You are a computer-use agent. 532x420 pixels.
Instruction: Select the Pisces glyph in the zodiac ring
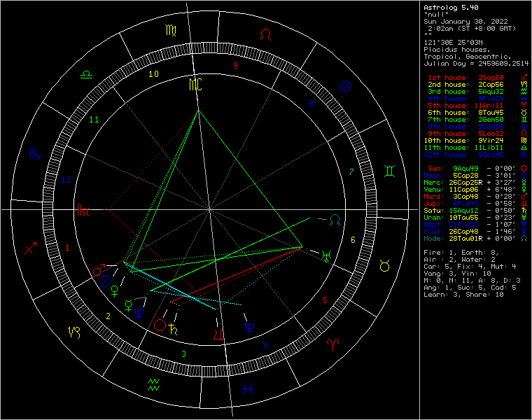coord(248,388)
